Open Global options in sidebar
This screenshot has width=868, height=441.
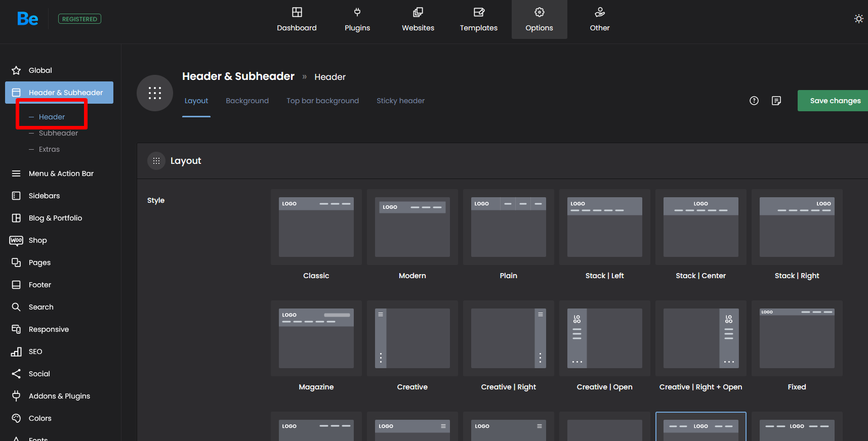pyautogui.click(x=59, y=70)
